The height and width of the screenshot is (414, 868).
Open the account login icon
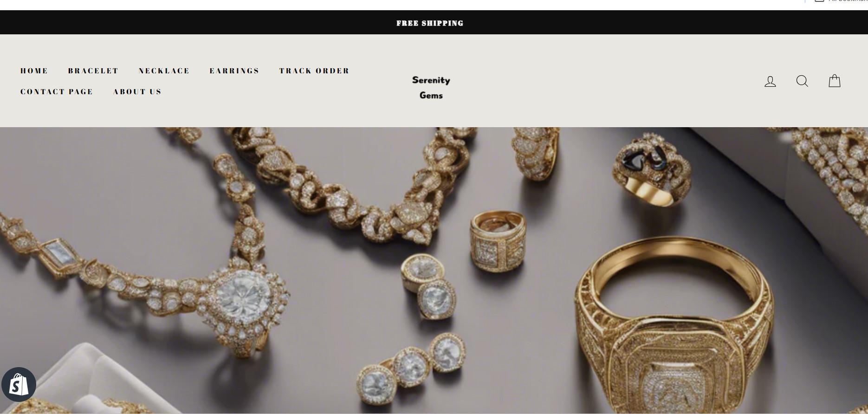[x=770, y=81]
